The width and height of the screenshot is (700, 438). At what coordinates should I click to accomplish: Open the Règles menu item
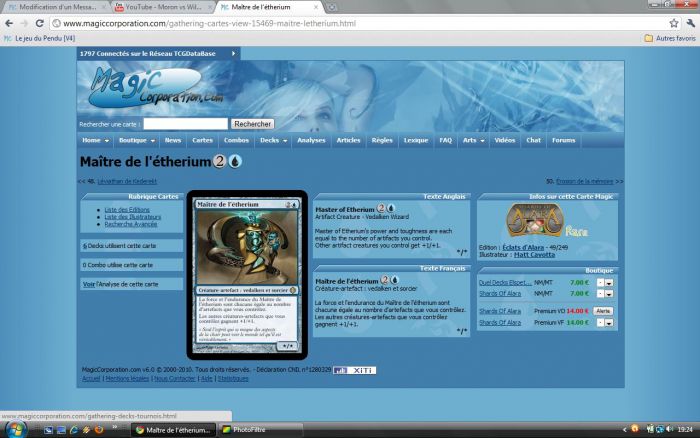[382, 140]
